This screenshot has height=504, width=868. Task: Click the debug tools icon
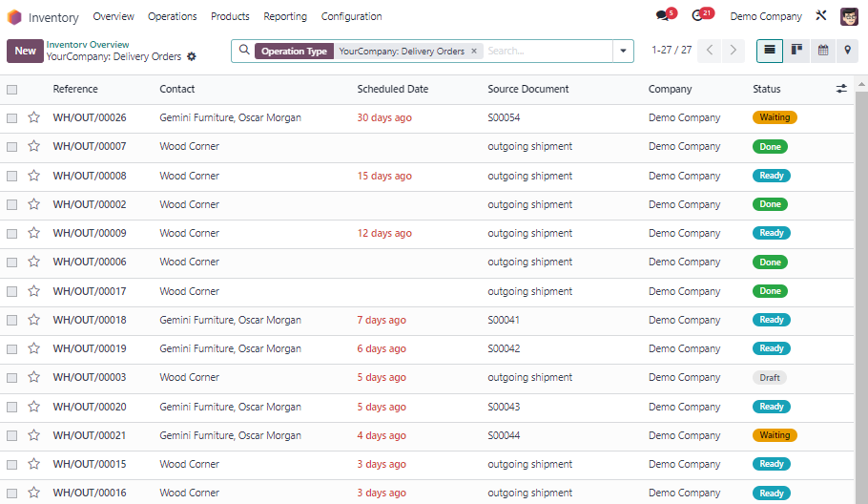821,16
